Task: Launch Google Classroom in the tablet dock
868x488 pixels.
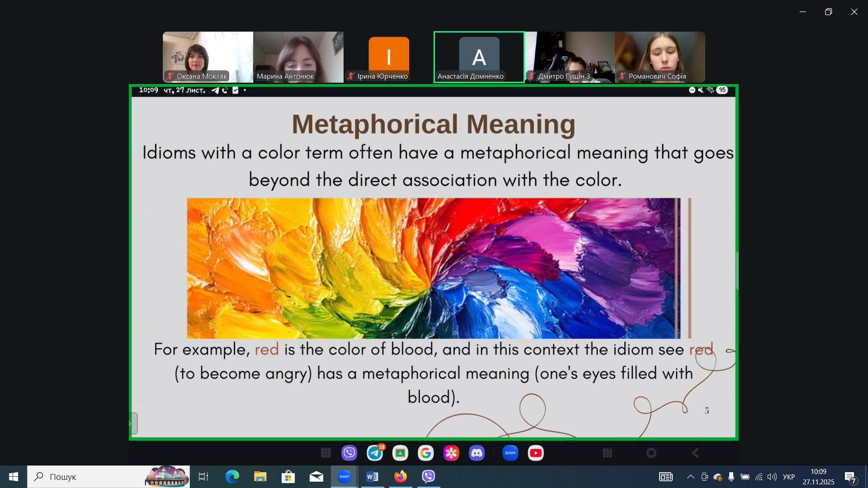Action: [x=400, y=453]
